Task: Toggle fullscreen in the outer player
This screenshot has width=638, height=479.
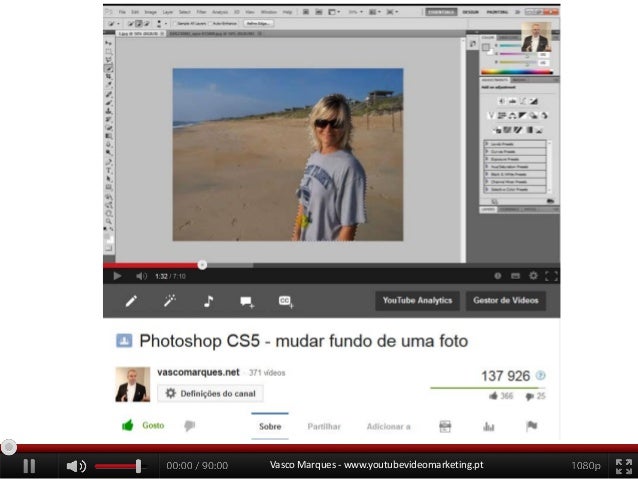Action: coord(623,466)
